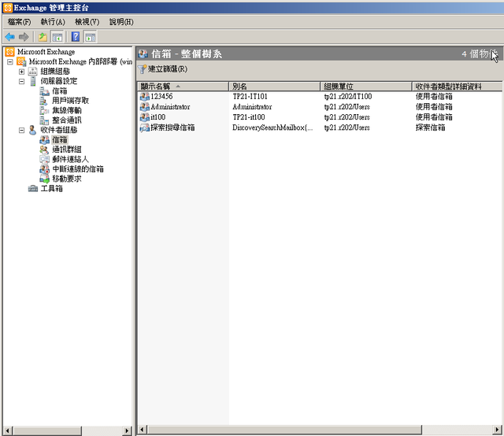Screen dimensions: 504x436
Task: Select 通訊群組 in the tree
Action: pyautogui.click(x=67, y=150)
